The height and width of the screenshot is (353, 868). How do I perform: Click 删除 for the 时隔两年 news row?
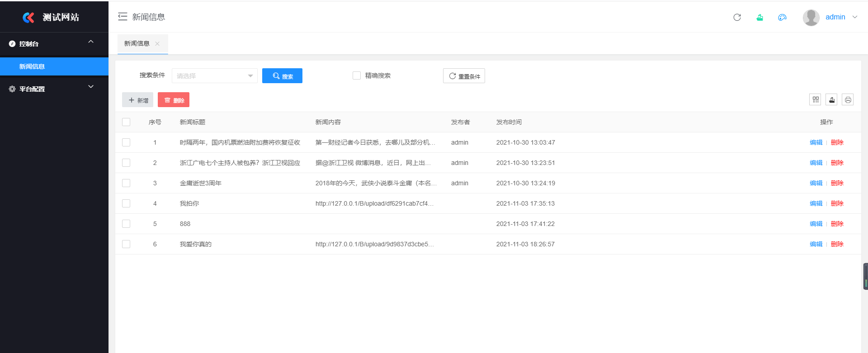[x=837, y=142]
